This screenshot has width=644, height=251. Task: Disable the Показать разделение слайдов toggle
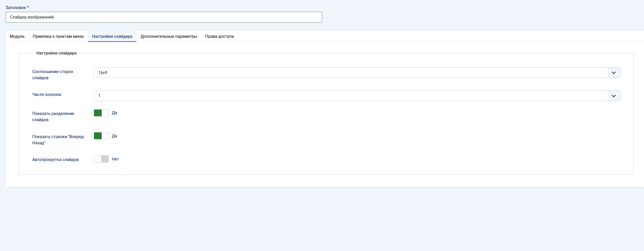[101, 113]
